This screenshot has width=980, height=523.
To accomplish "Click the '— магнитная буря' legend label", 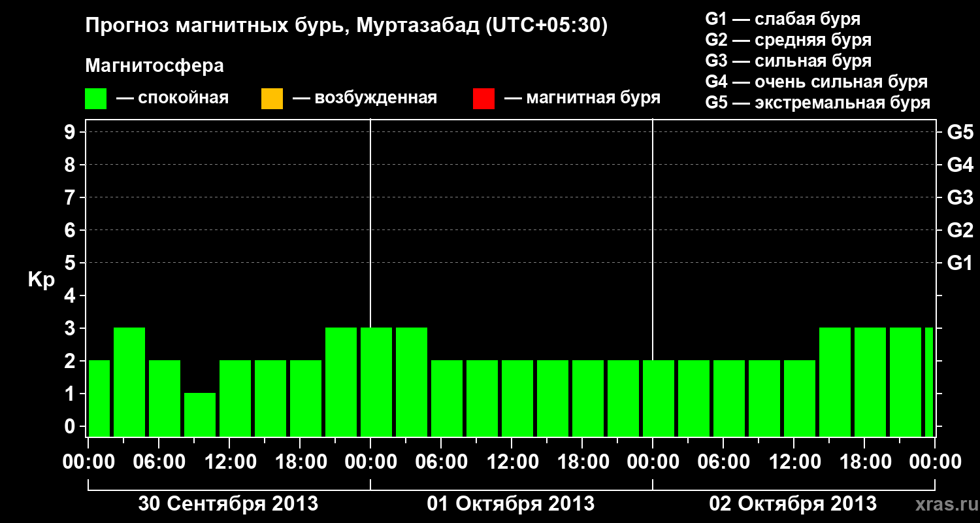I will (583, 98).
